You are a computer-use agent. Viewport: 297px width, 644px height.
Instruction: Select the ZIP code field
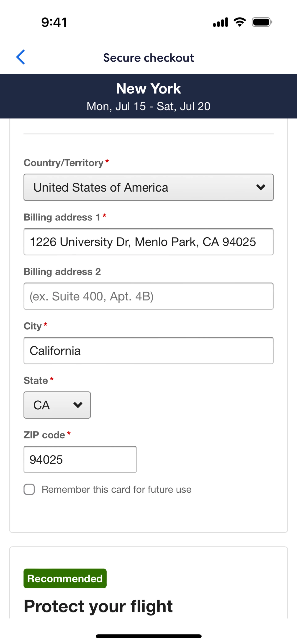pos(80,460)
